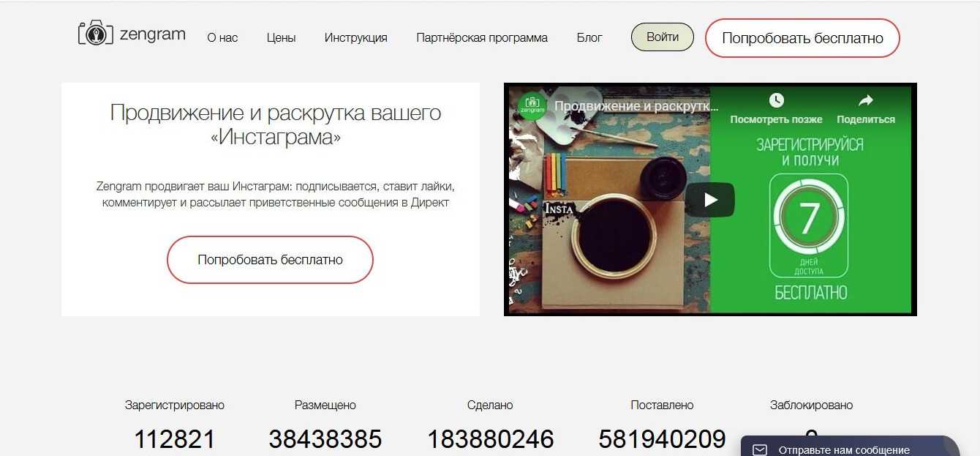Open the Отправьте нам сообщение chat widget
The width and height of the screenshot is (980, 456).
pos(850,446)
